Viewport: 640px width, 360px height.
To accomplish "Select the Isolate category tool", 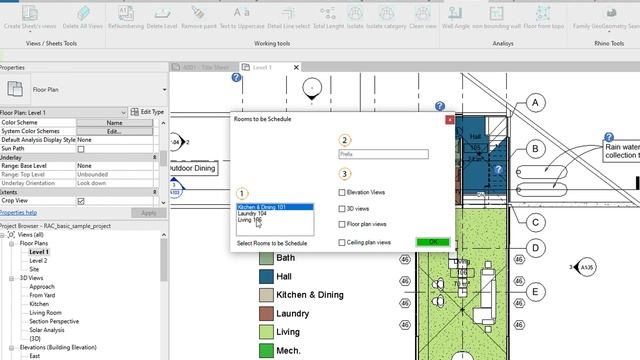I will (x=386, y=18).
